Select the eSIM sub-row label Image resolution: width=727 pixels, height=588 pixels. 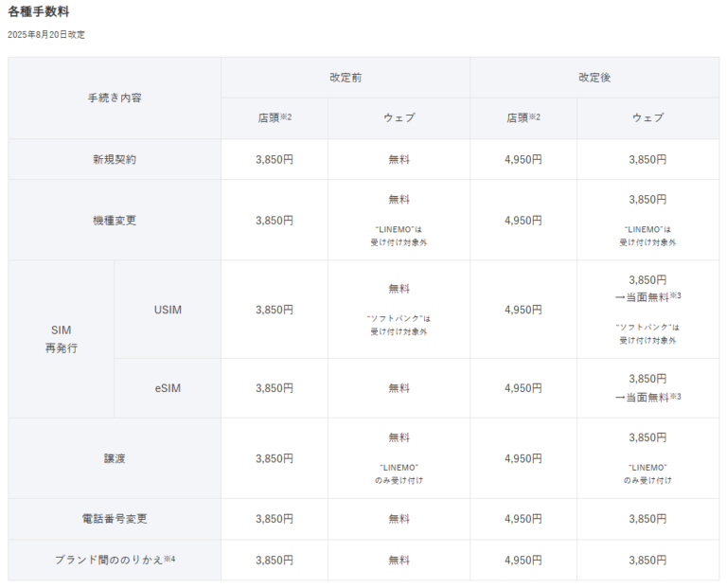[168, 388]
